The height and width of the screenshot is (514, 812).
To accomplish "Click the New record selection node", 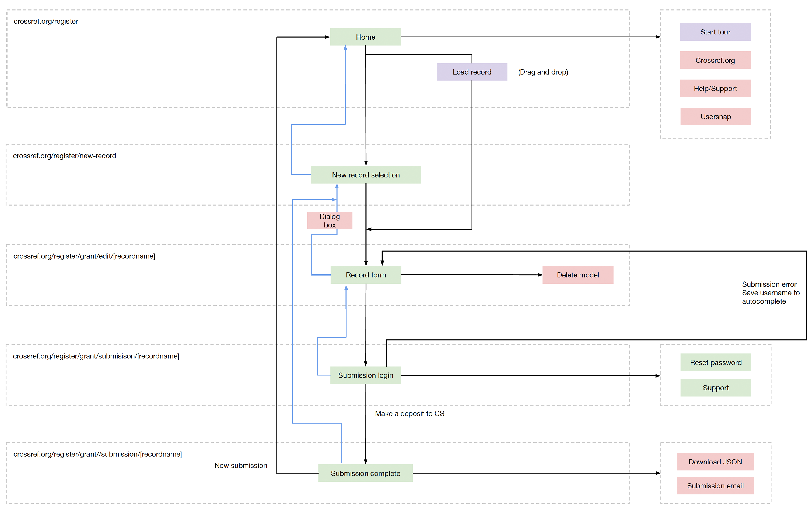I will (x=366, y=175).
